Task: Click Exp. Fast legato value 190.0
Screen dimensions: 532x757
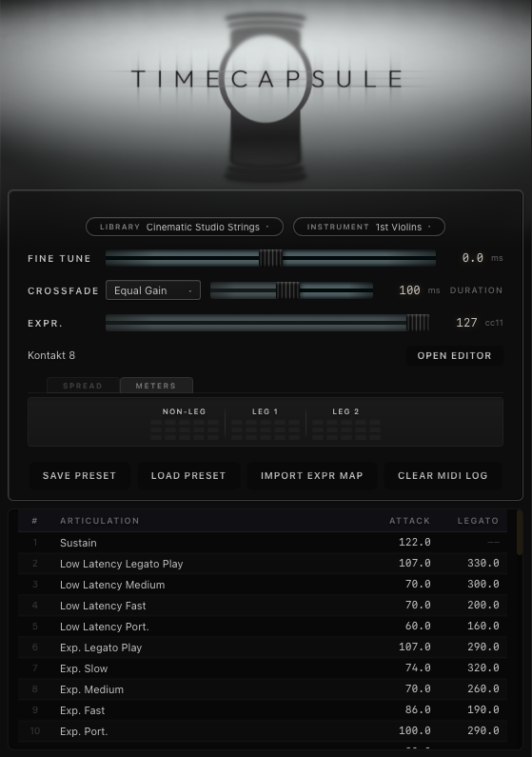Action: (x=483, y=709)
